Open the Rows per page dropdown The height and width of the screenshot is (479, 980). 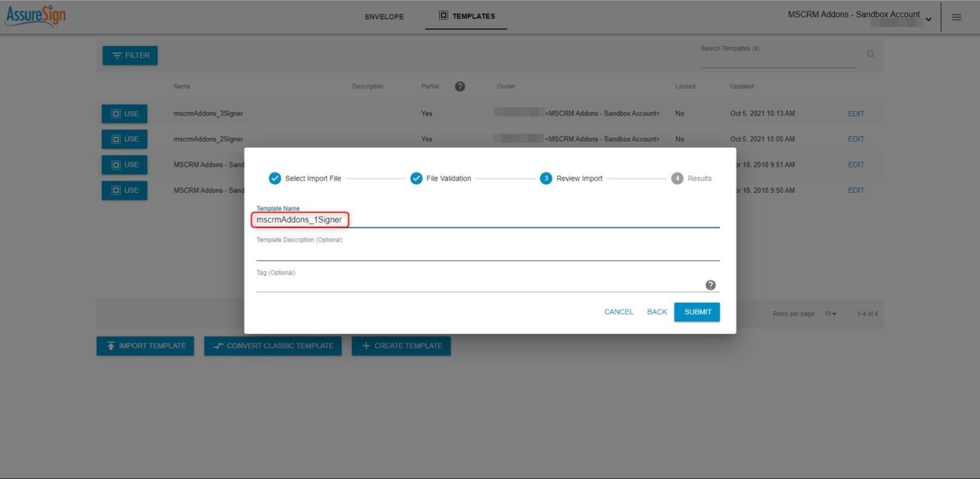tap(831, 314)
